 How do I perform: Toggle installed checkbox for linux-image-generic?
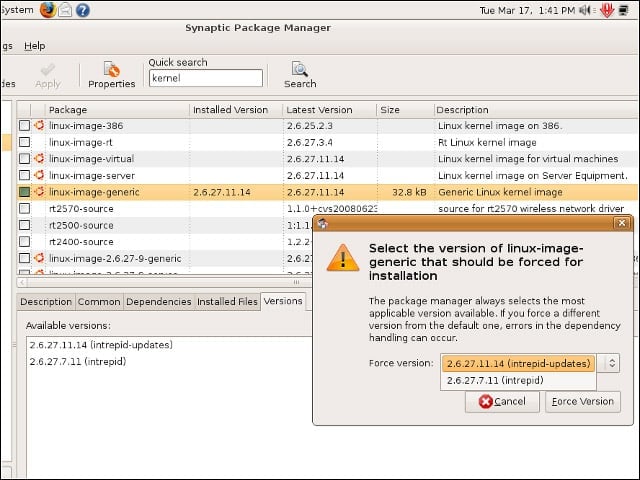coord(24,191)
